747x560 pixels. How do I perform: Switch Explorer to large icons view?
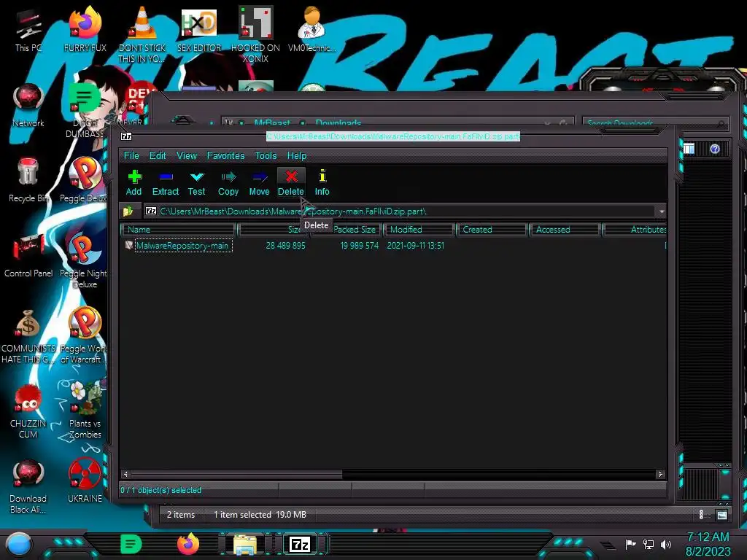point(721,515)
